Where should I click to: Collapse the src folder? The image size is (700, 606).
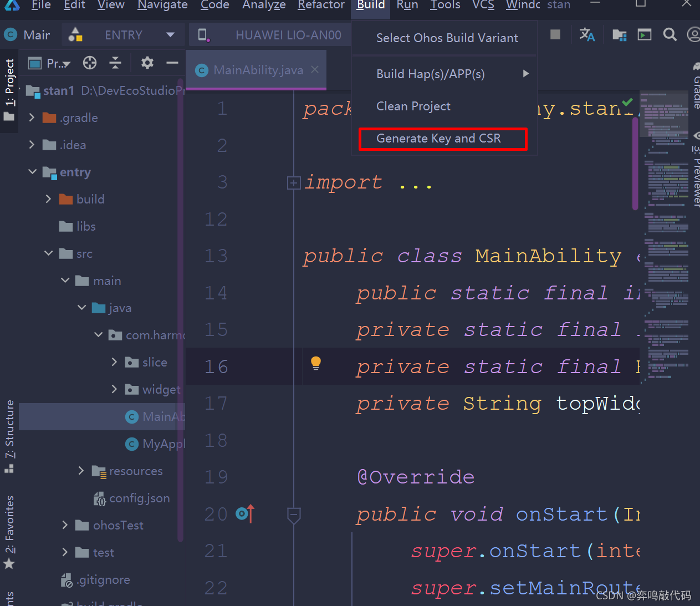[49, 253]
